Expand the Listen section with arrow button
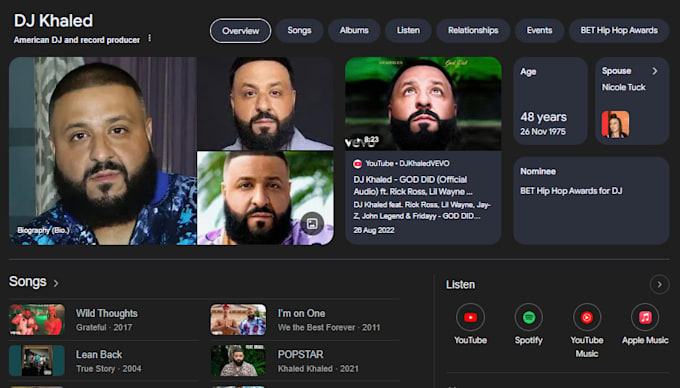Image resolution: width=680 pixels, height=388 pixels. point(659,285)
